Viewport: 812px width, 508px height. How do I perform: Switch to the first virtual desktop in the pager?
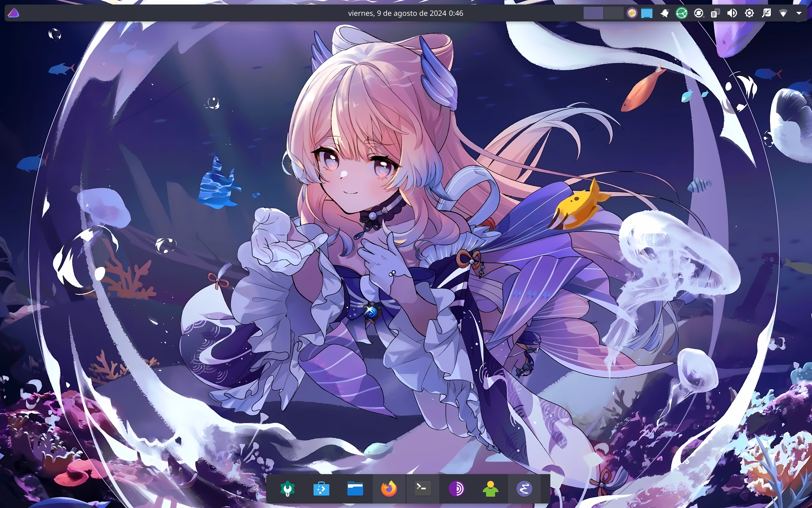point(593,13)
